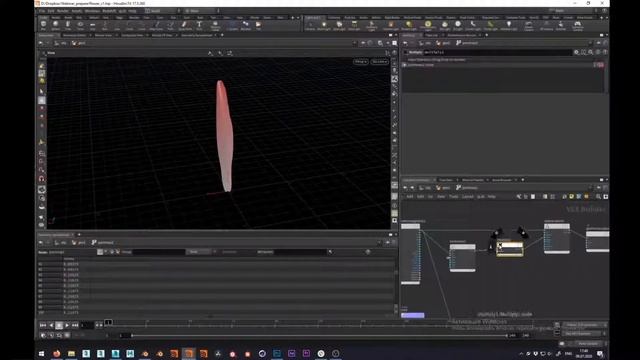
Task: Open the File menu
Action: click(42, 11)
